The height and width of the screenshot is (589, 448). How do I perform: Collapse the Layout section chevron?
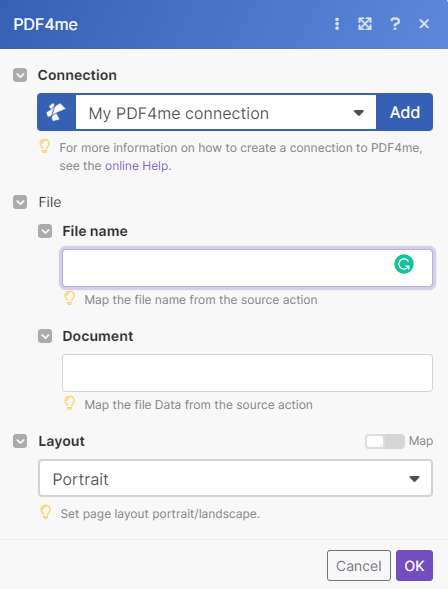20,441
